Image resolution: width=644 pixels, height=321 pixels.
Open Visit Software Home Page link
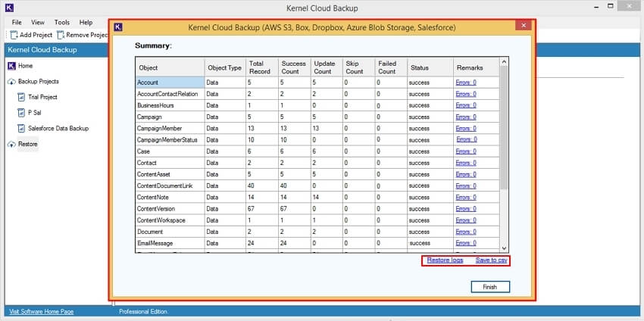click(41, 312)
